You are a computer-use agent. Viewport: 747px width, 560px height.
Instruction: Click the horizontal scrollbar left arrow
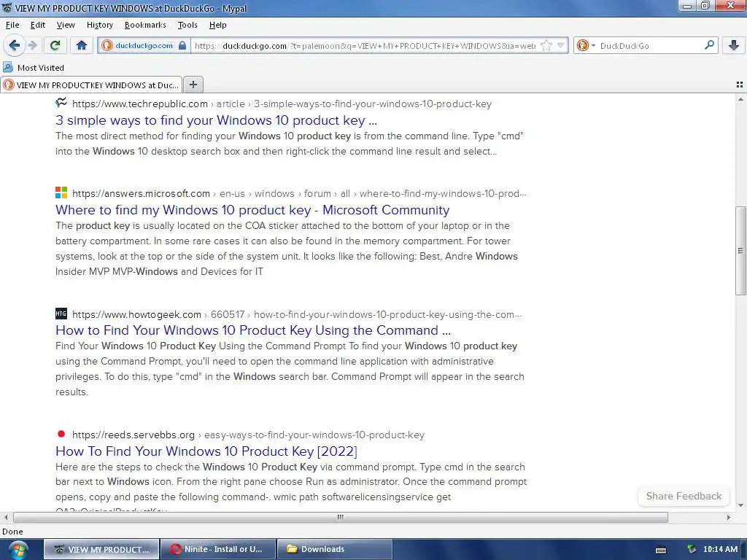pyautogui.click(x=6, y=517)
